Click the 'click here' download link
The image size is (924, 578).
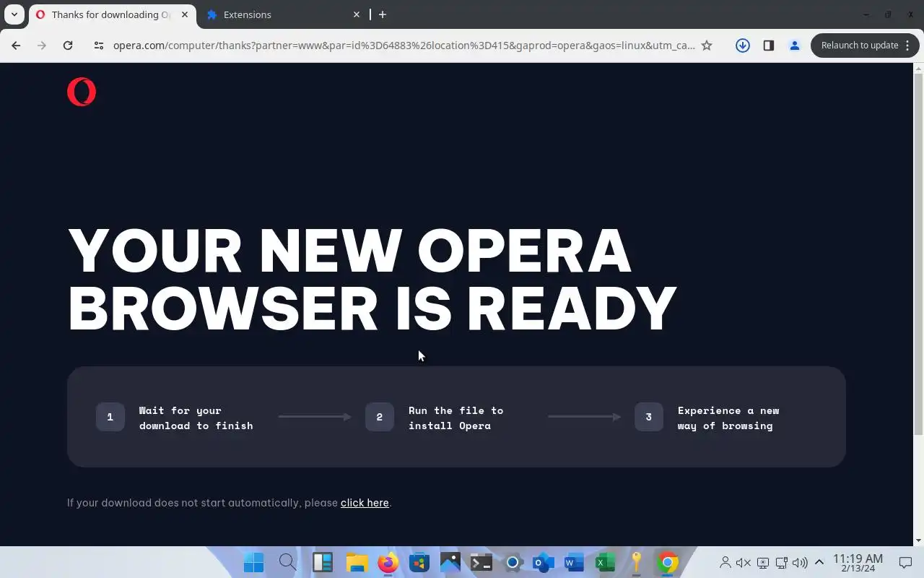pos(365,503)
